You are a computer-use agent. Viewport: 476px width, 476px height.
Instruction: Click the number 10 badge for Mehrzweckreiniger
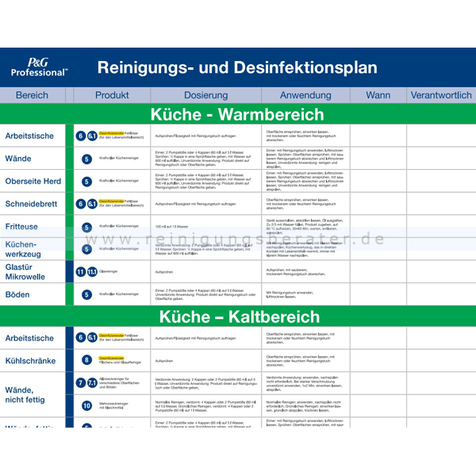pos(86,405)
